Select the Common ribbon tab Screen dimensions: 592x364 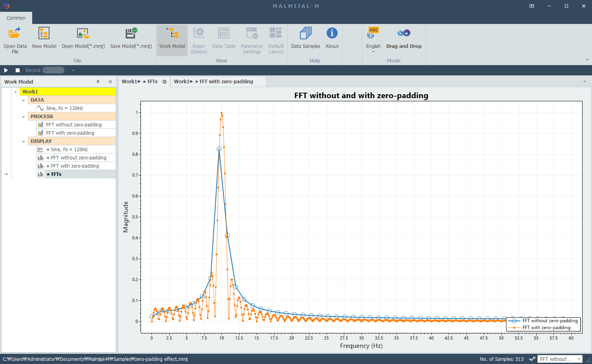(x=16, y=18)
